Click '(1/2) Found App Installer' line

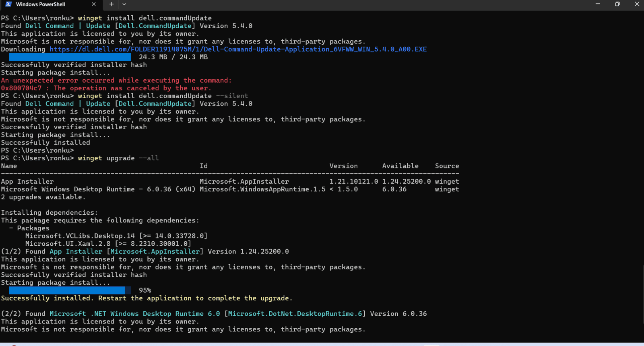point(145,251)
